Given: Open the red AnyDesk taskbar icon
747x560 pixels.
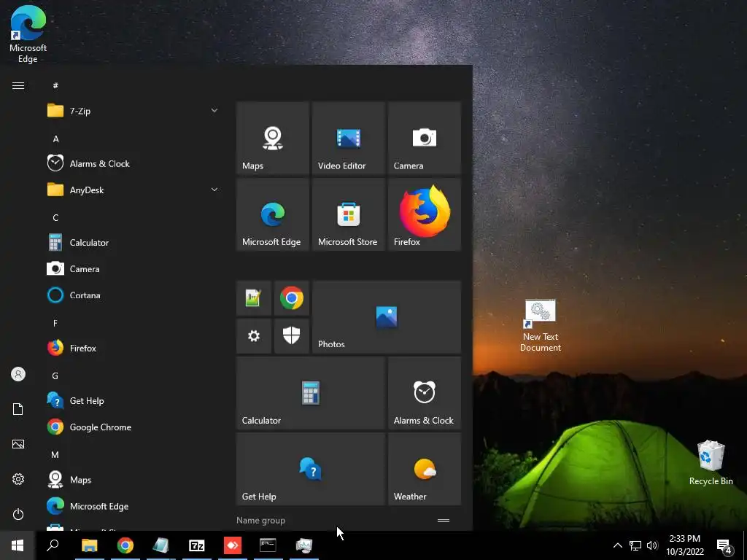Looking at the screenshot, I should coord(233,545).
